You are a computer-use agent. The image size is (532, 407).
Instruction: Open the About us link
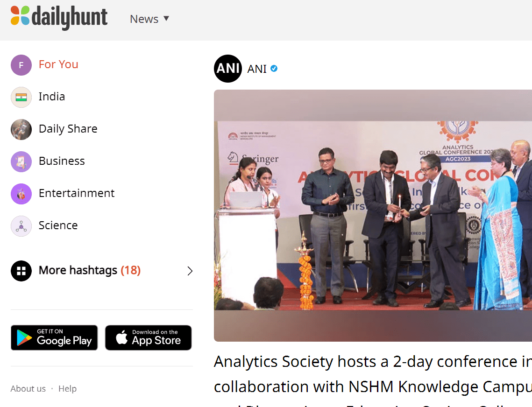click(x=28, y=388)
